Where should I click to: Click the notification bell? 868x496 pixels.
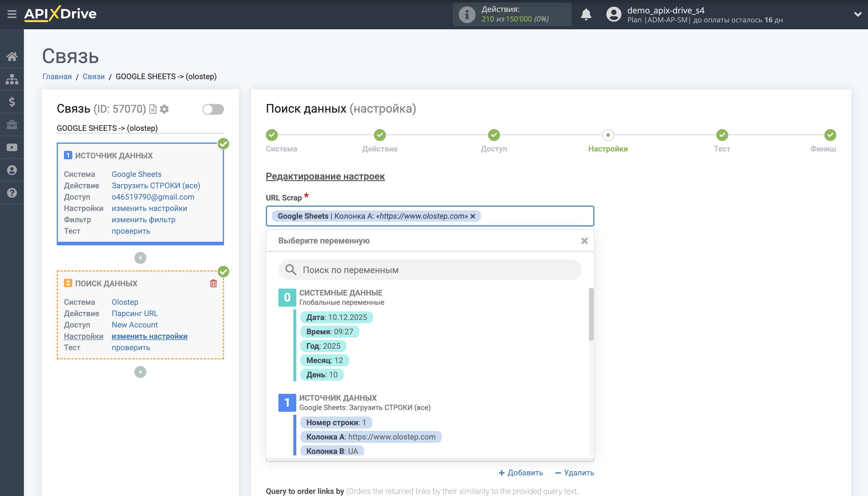tap(586, 14)
